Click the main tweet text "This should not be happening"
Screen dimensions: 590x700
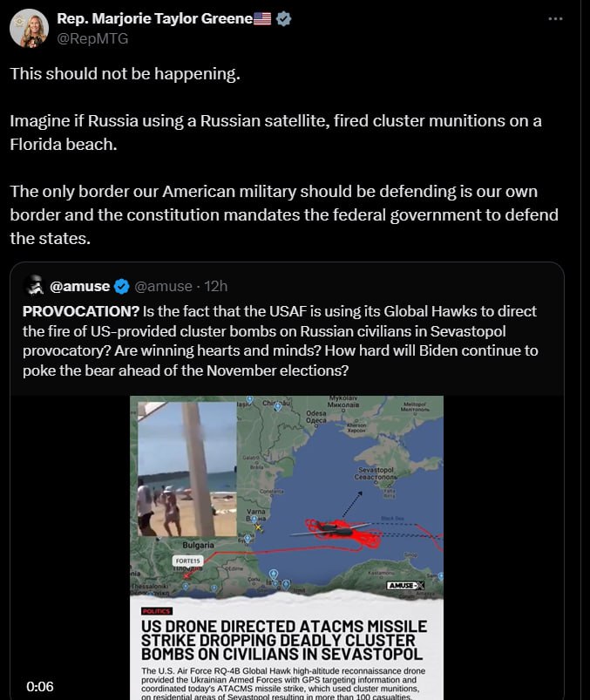click(125, 73)
